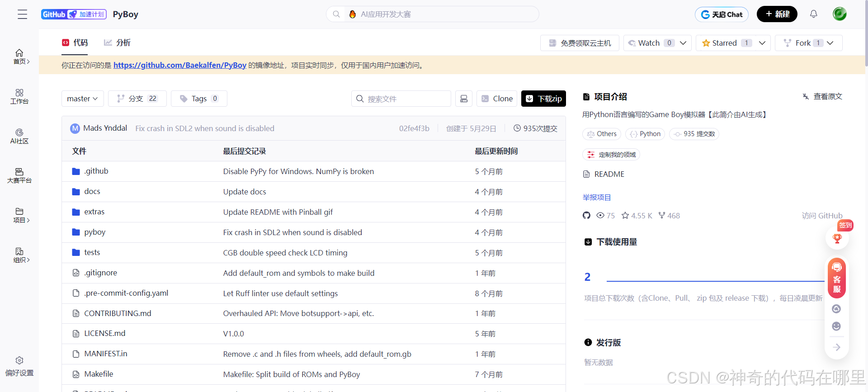Click the GitHub octocat icon in stats

point(586,216)
